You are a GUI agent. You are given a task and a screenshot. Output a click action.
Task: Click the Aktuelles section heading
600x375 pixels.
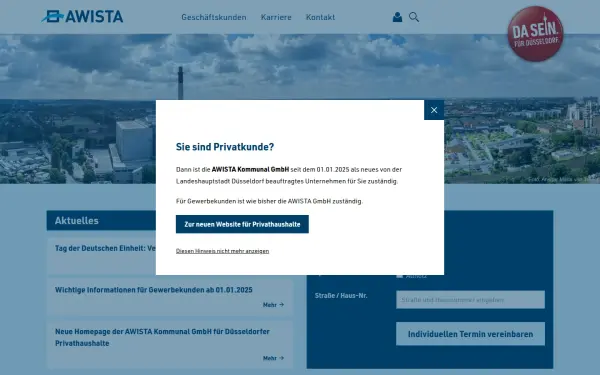tap(77, 221)
